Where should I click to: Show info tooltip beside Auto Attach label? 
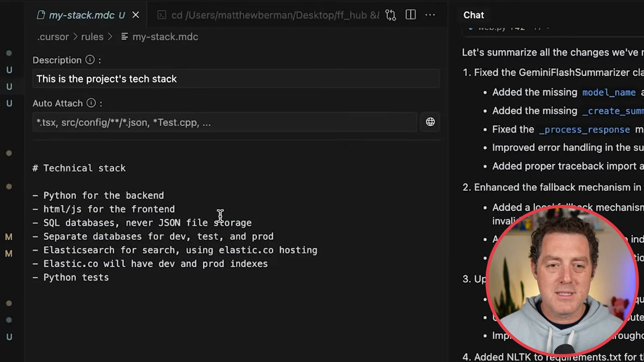(91, 103)
